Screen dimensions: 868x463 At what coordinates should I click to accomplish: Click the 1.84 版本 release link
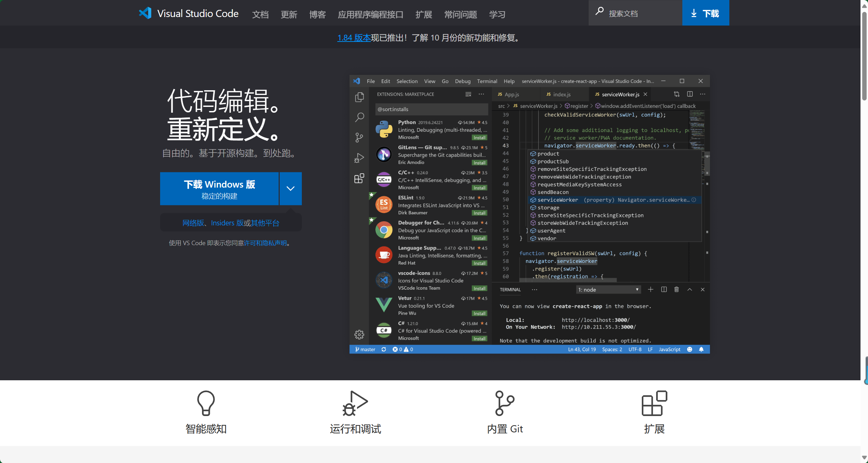pos(354,38)
